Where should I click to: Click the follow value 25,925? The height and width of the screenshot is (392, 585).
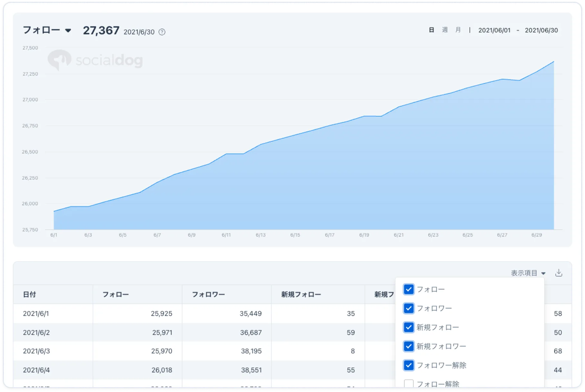[162, 313]
